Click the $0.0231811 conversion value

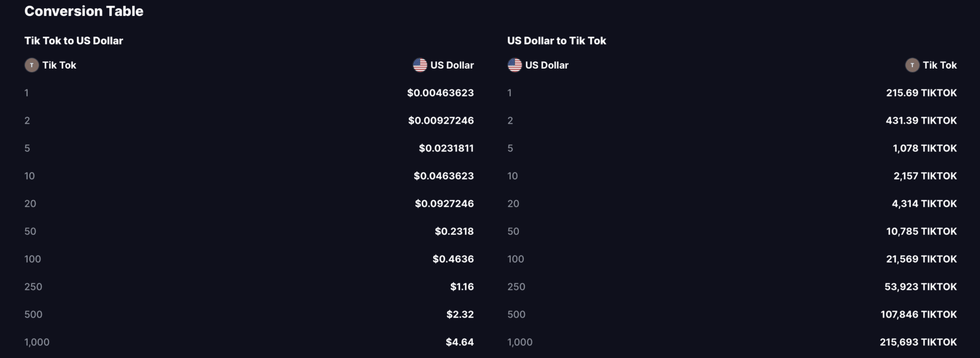446,148
